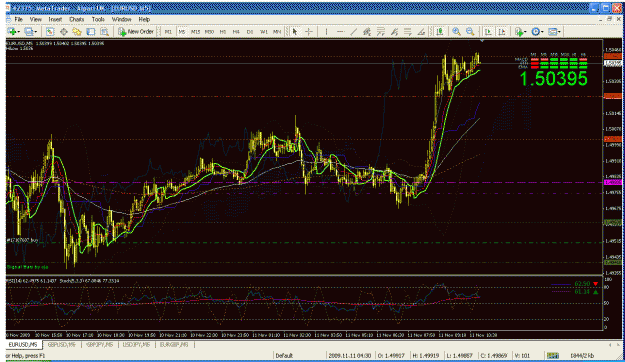This screenshot has width=625, height=362.
Task: Toggle the Auto Scroll chart icon
Action: pyautogui.click(x=488, y=31)
